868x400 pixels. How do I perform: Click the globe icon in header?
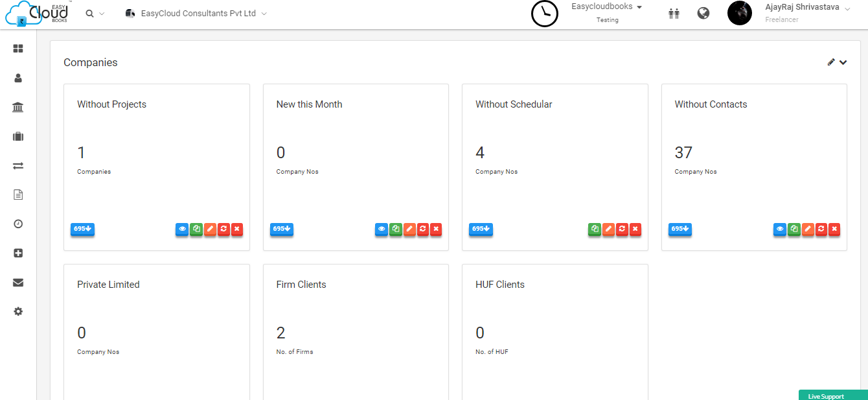pos(703,13)
